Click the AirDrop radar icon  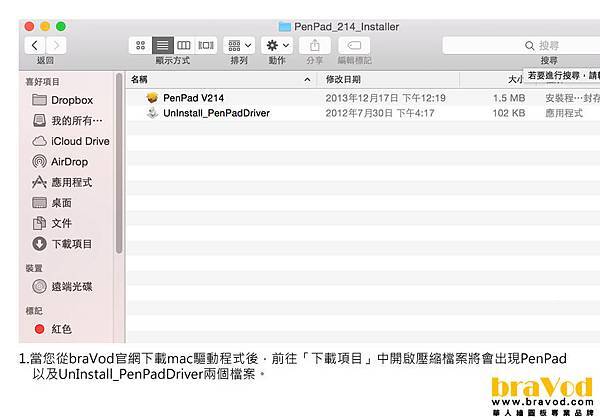click(x=39, y=161)
